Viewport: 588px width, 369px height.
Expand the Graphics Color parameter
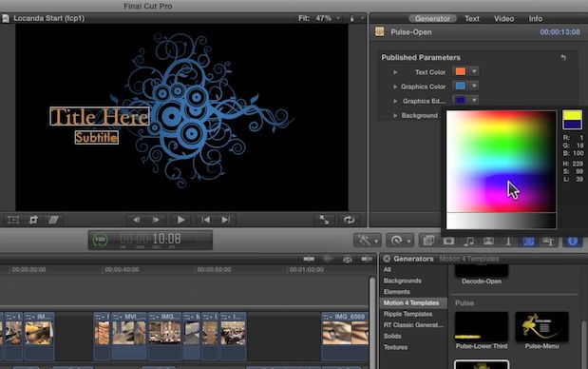395,87
